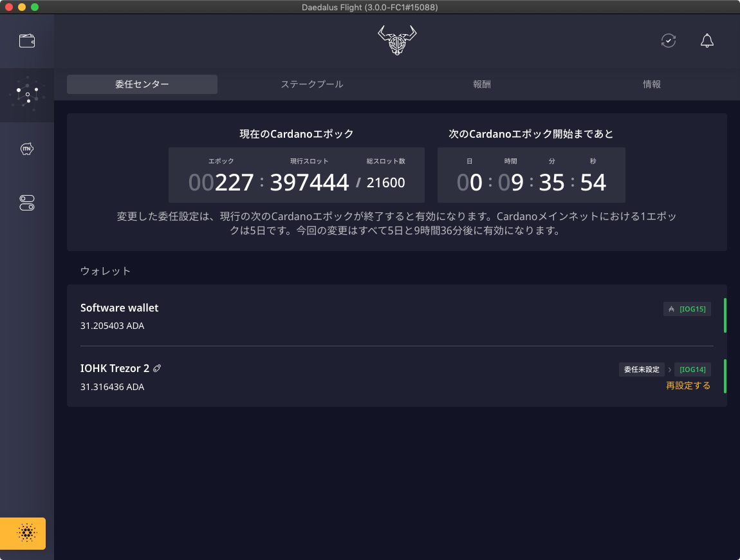Click the 31.205403 ADA balance
The image size is (740, 560).
click(x=113, y=326)
